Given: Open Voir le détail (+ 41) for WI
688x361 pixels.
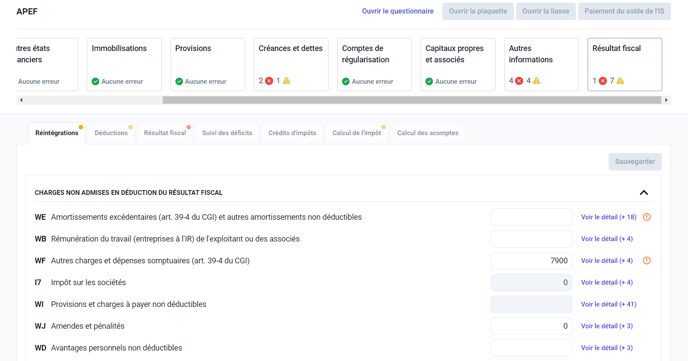Looking at the screenshot, I should tap(609, 304).
